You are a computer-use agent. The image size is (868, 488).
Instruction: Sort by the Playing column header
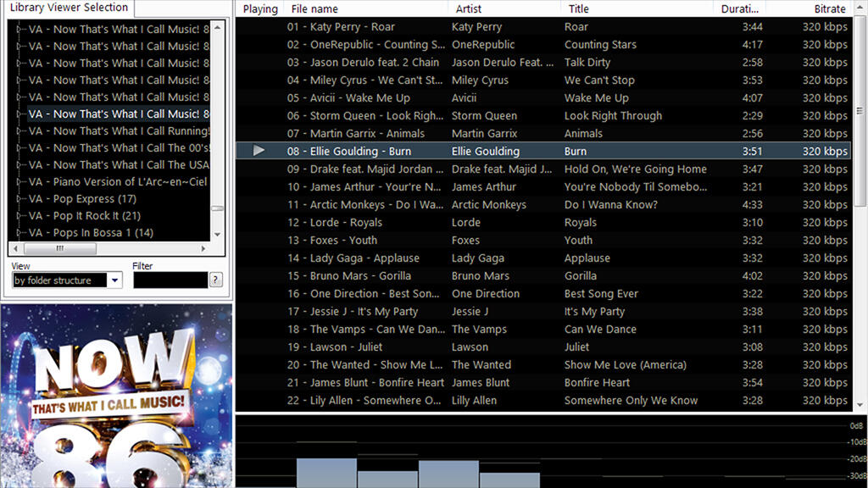(x=260, y=8)
